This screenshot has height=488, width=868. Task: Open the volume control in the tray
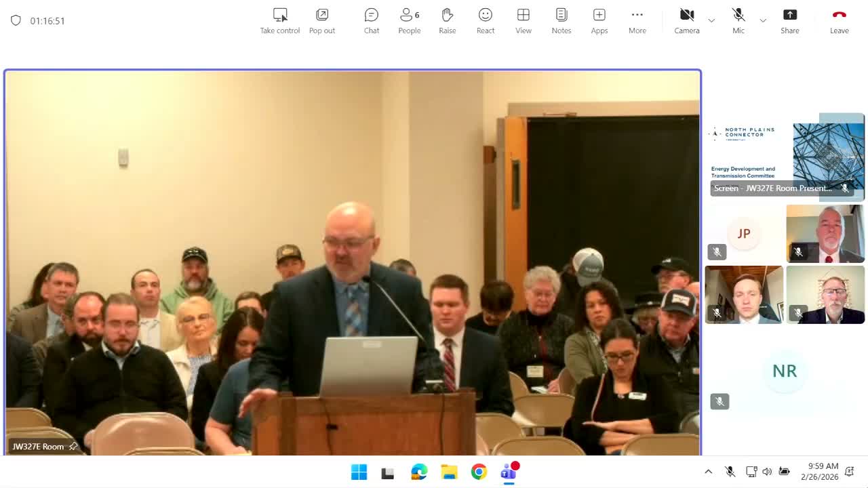click(767, 472)
